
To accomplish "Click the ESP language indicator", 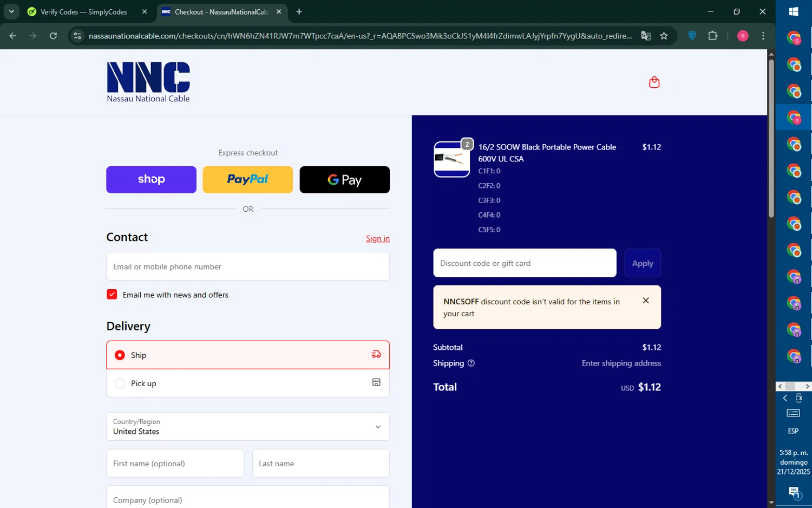I will pos(794,431).
